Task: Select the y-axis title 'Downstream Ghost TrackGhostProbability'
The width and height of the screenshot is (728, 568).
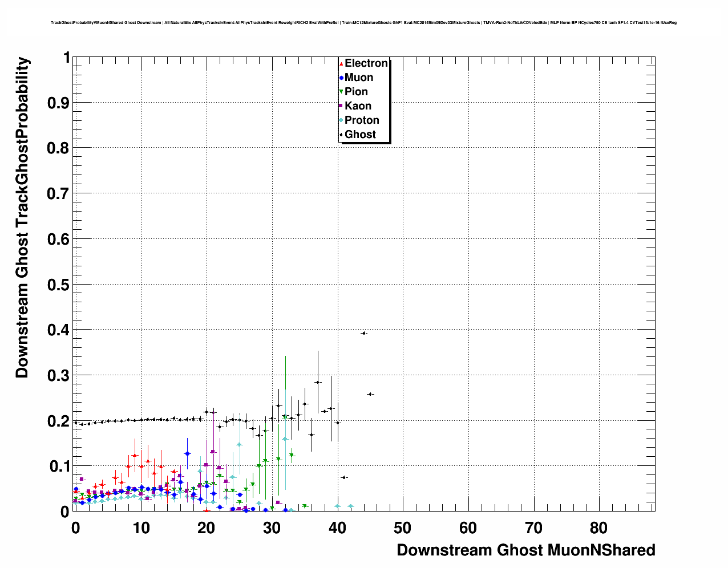Action: coord(22,218)
